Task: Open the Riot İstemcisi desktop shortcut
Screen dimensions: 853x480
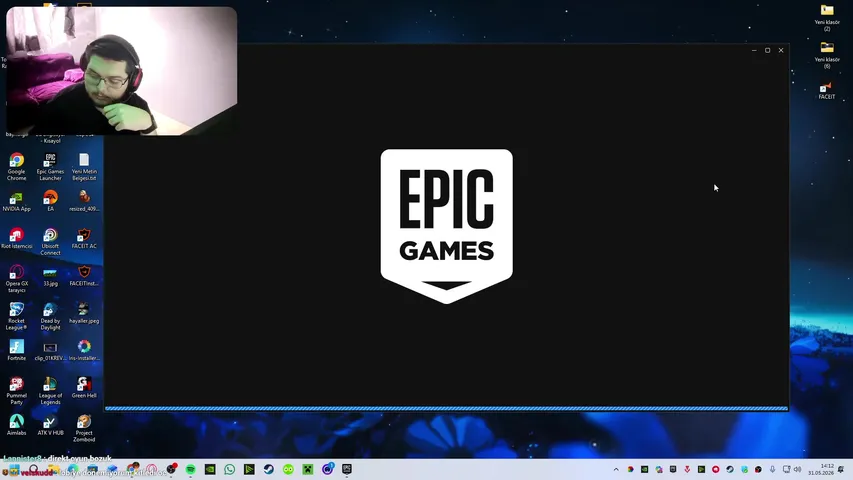Action: (16, 238)
